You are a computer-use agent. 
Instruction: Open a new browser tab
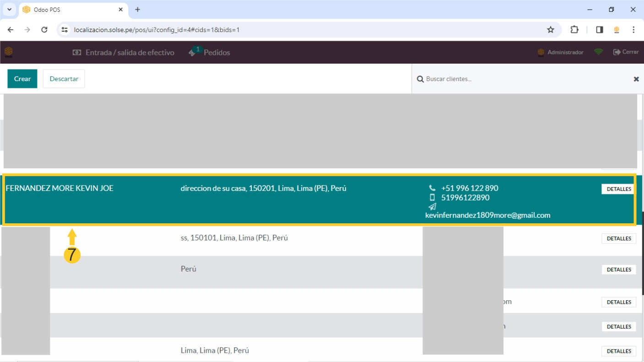tap(138, 10)
